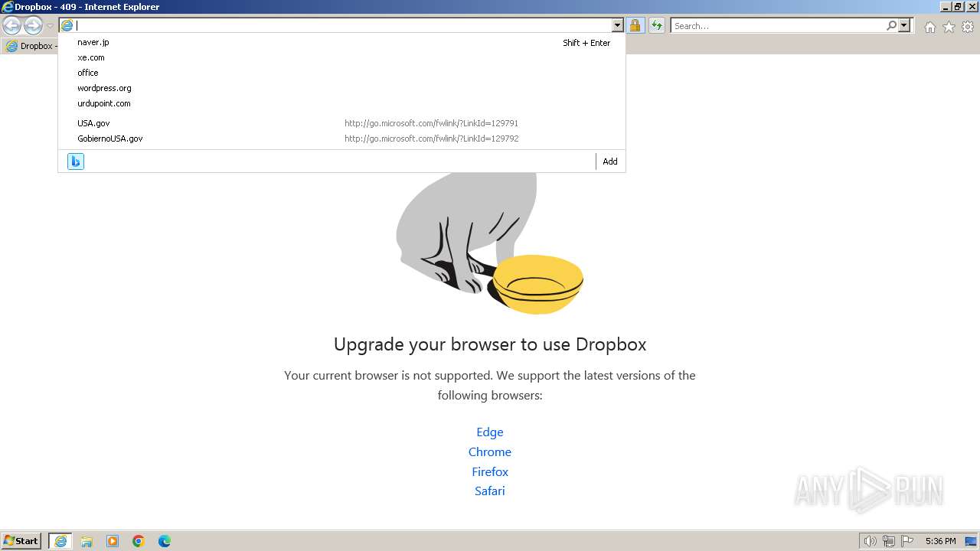980x551 pixels.
Task: Launch Windows Media Player taskbar icon
Action: 113,541
